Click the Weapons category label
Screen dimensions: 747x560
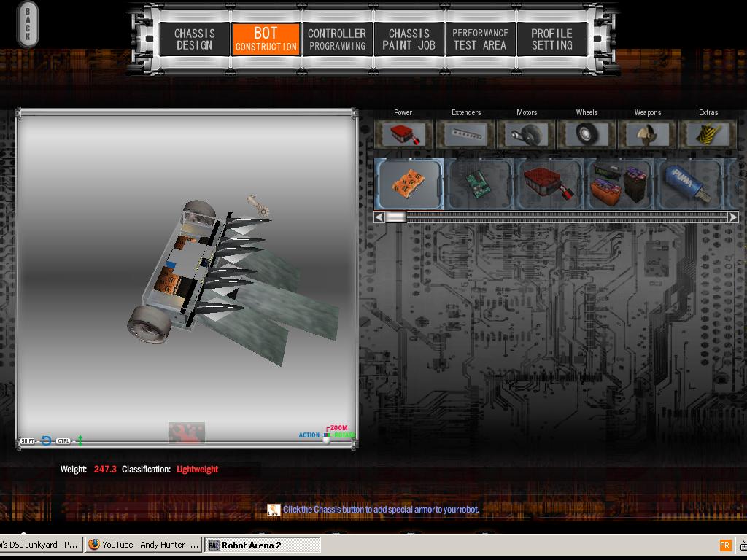(648, 112)
